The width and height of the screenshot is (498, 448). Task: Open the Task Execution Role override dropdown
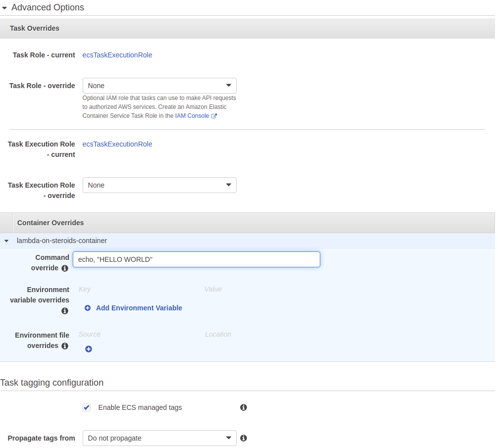pyautogui.click(x=159, y=185)
